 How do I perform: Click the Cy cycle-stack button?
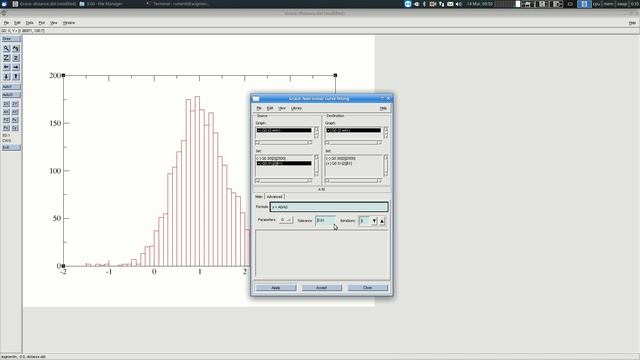(15, 128)
